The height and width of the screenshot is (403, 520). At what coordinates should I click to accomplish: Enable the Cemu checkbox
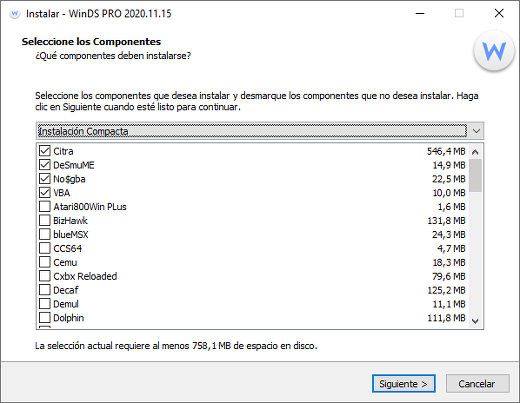point(45,262)
